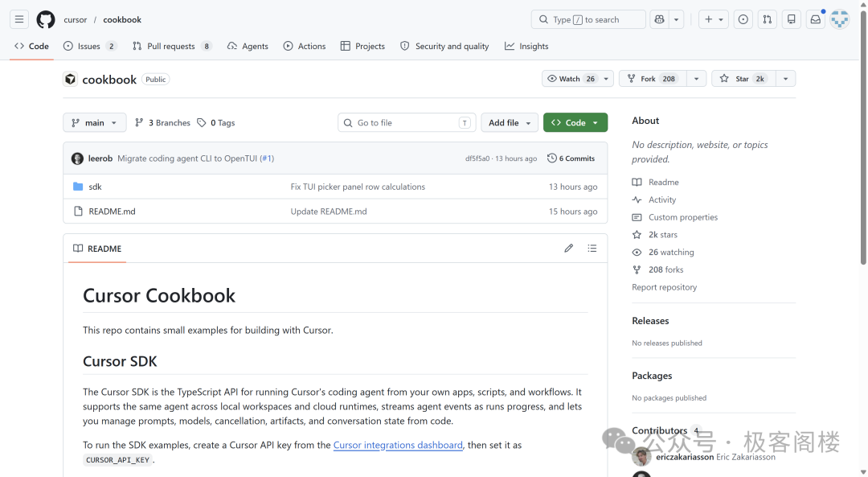Edit README with pencil icon
The image size is (868, 477).
click(x=568, y=249)
